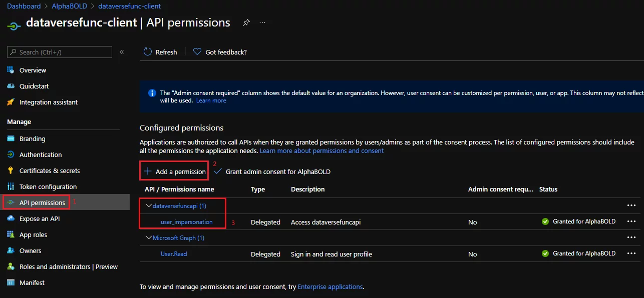Click Grant admin consent for AlphaBOLD
This screenshot has height=298, width=644.
click(x=272, y=171)
